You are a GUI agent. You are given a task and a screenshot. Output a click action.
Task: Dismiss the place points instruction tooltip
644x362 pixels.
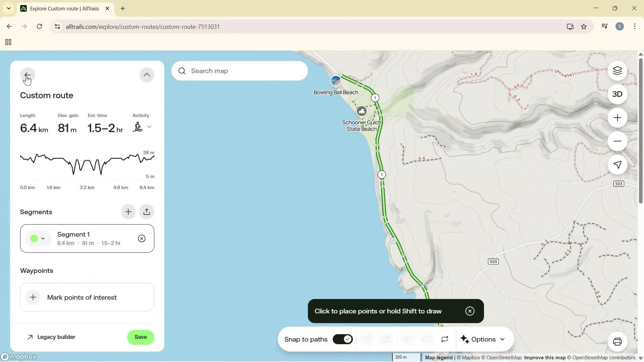tap(470, 311)
